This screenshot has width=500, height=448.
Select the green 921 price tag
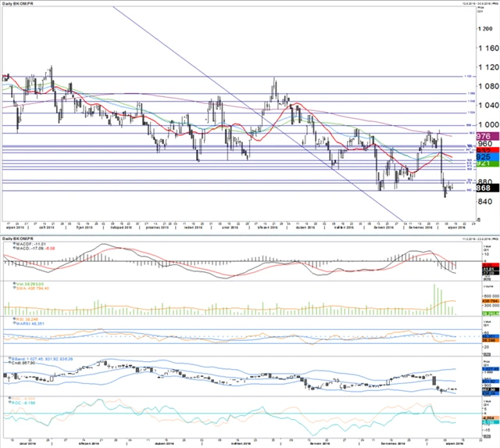pos(487,163)
